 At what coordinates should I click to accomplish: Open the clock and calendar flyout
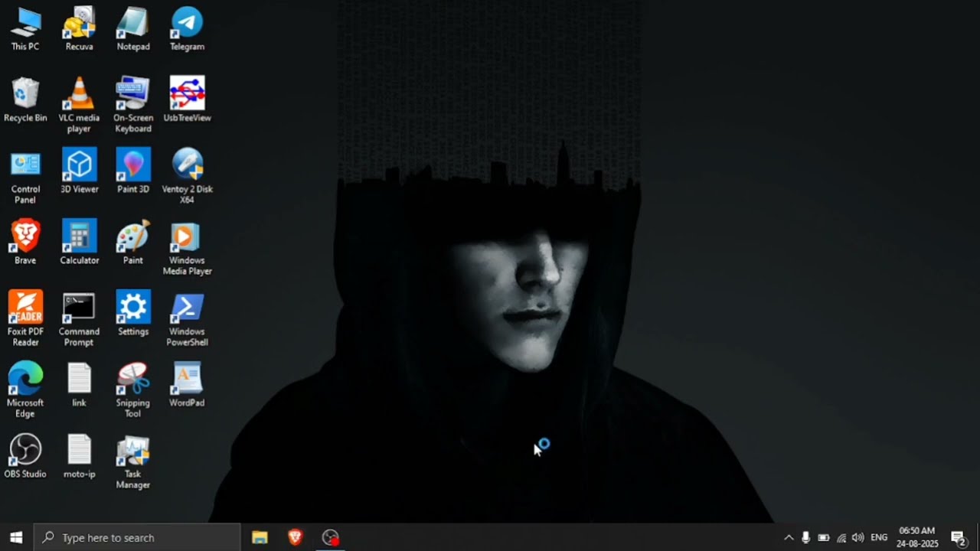coord(916,537)
